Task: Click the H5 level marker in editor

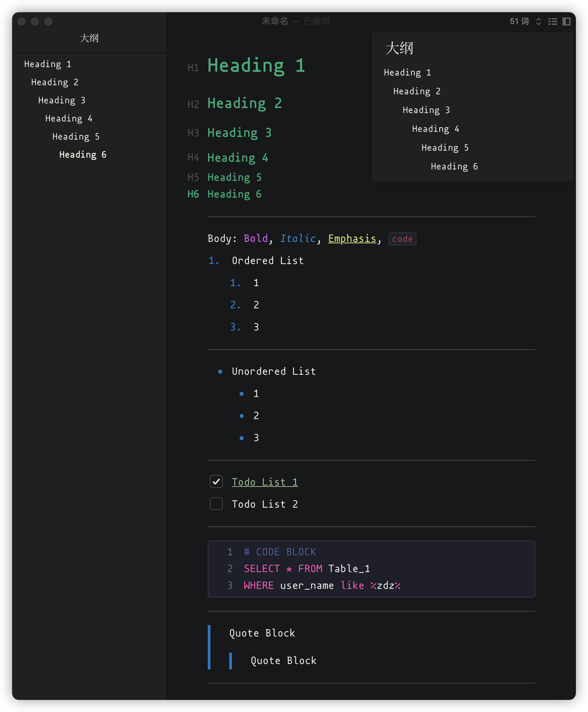Action: [193, 177]
